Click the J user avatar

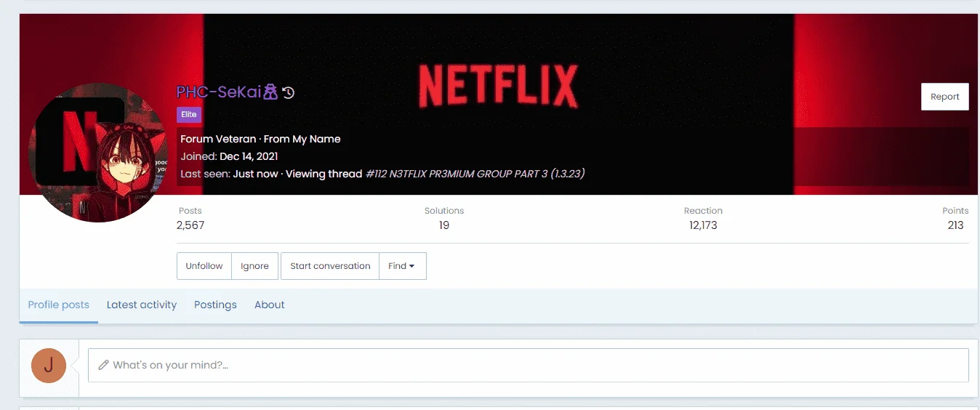(49, 366)
